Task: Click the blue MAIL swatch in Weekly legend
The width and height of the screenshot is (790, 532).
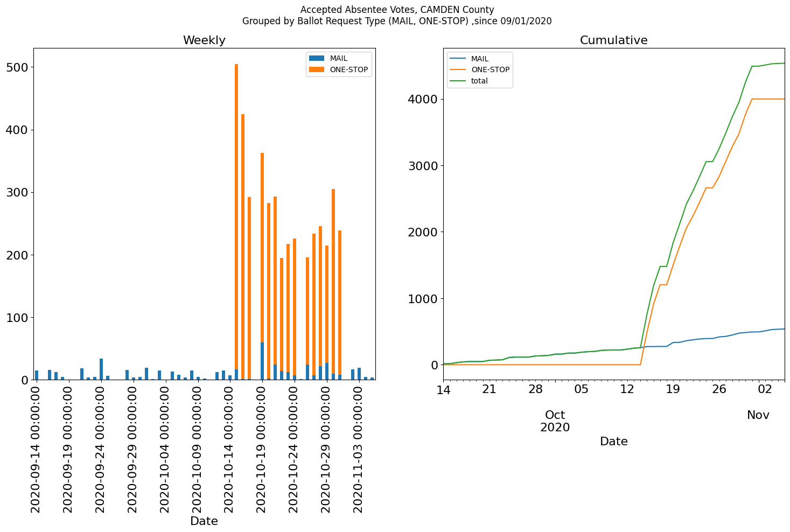Action: pyautogui.click(x=317, y=58)
